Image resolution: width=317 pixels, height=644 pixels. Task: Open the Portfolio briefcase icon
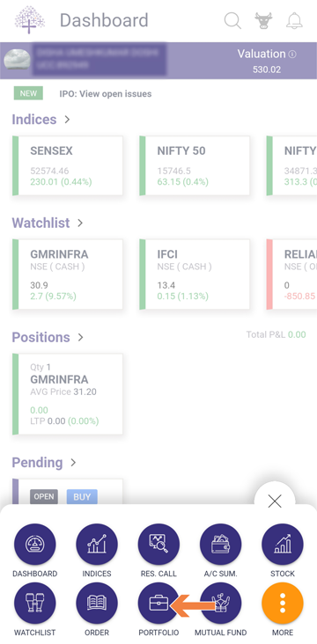click(x=158, y=603)
